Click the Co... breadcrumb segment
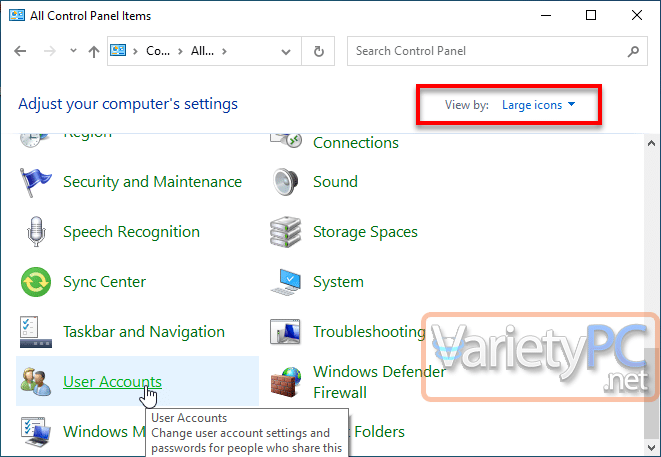 (x=158, y=51)
